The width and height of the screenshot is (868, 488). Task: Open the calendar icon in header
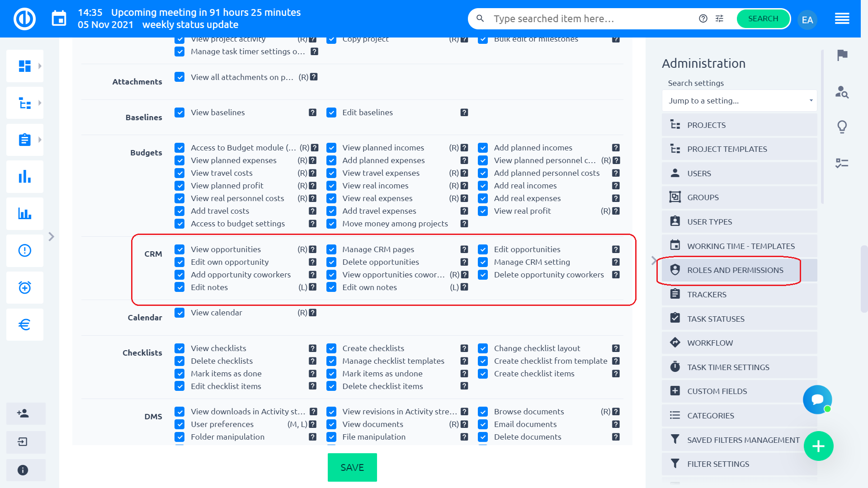click(x=59, y=19)
